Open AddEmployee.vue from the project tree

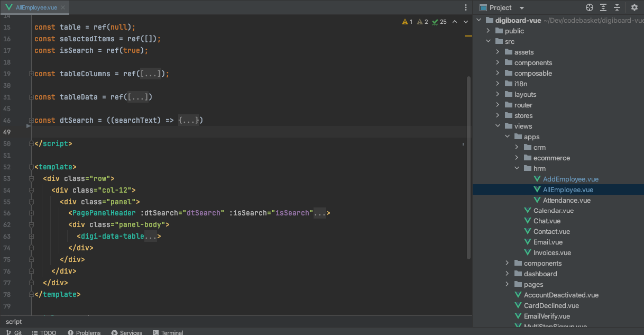[x=571, y=179]
